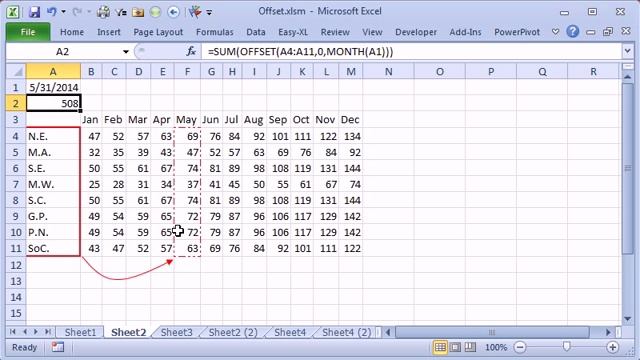This screenshot has width=640, height=360.
Task: Select row 2 header
Action: coord(16,103)
